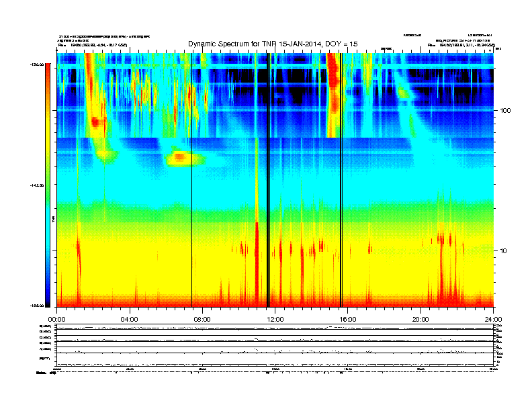This screenshot has width=532, height=411.
Task: Click the '08:00' time axis label
Action: [x=202, y=320]
